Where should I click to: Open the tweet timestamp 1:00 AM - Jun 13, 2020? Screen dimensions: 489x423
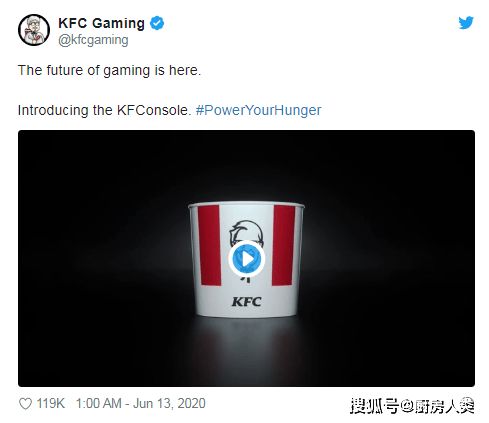coord(141,403)
